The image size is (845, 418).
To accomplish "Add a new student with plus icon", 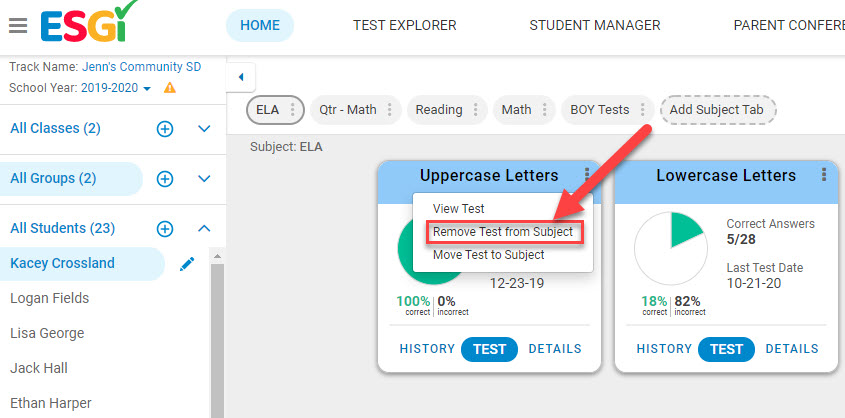I will coord(165,229).
